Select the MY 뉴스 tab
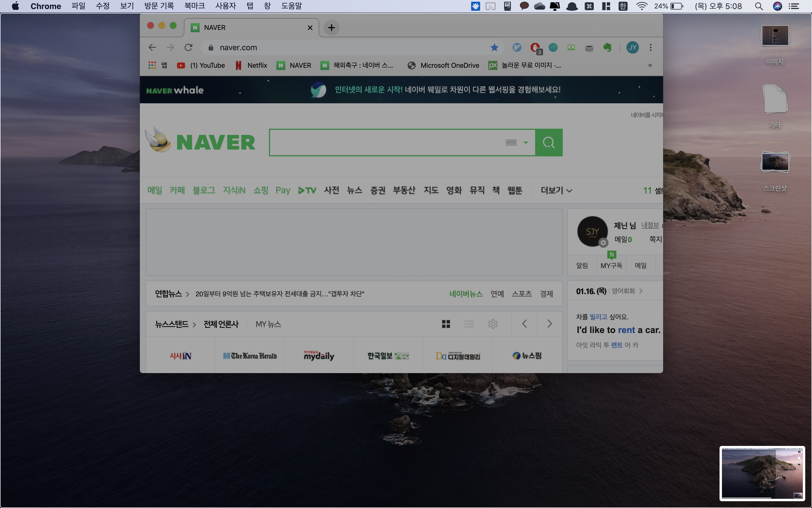The width and height of the screenshot is (812, 508). 268,324
